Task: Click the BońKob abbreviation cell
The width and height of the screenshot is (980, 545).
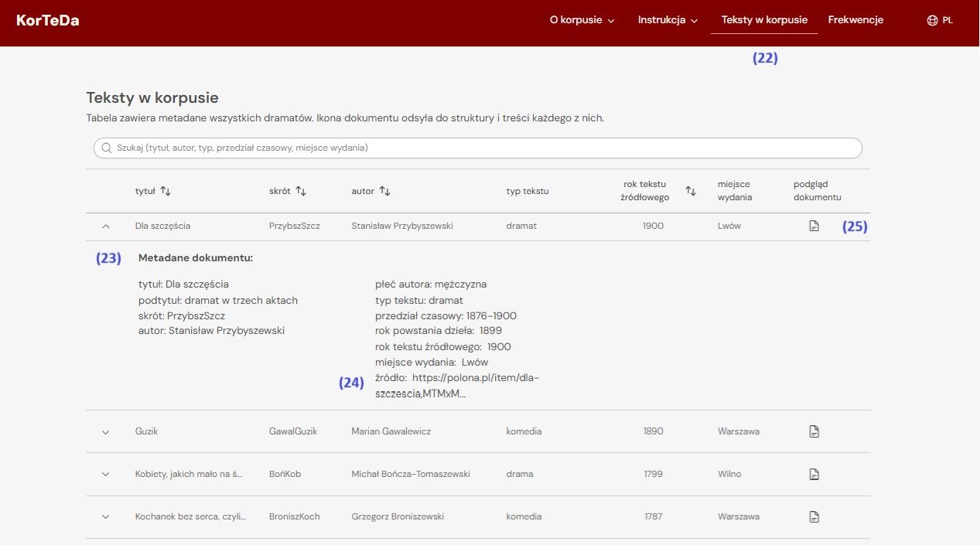Action: 285,474
